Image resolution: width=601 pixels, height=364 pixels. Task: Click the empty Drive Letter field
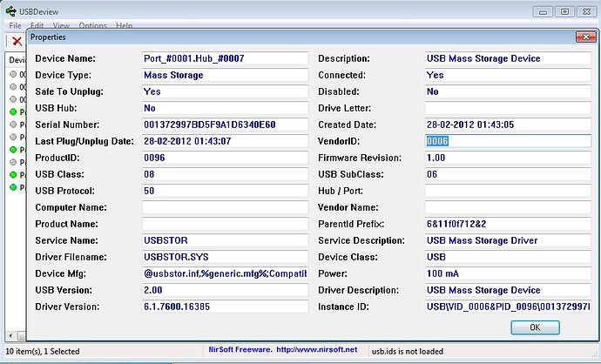[x=508, y=108]
